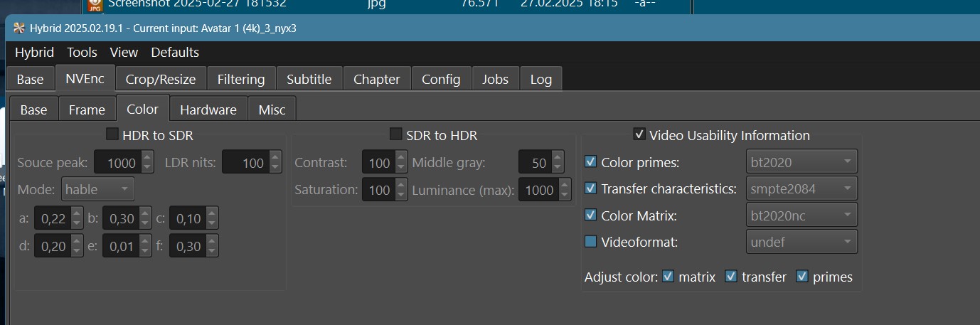The width and height of the screenshot is (980, 325).
Task: Open the Defaults menu
Action: [175, 53]
